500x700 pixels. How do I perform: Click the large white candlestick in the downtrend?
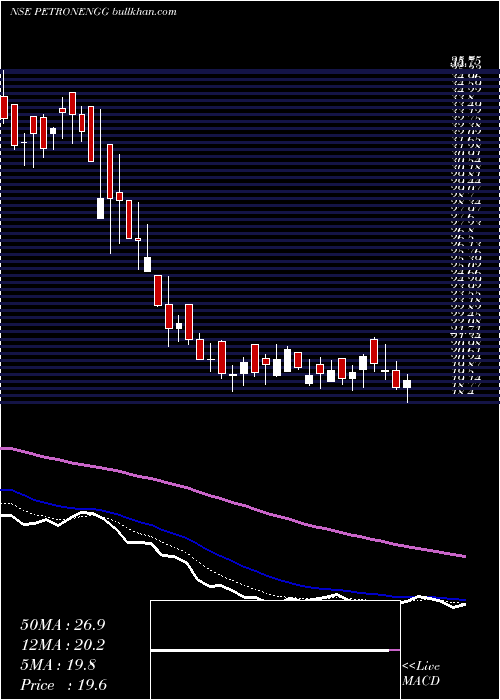[x=100, y=208]
